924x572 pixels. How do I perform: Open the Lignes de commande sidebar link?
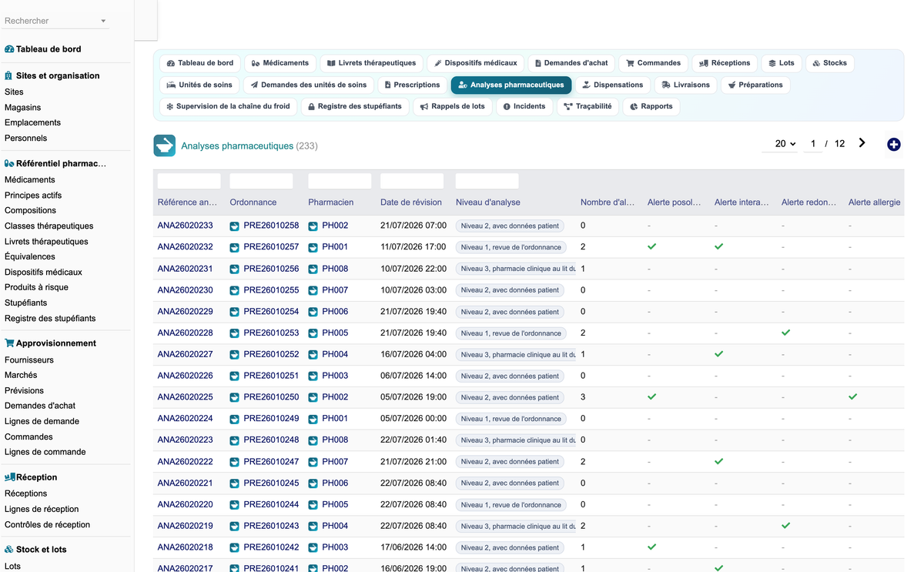click(x=45, y=453)
